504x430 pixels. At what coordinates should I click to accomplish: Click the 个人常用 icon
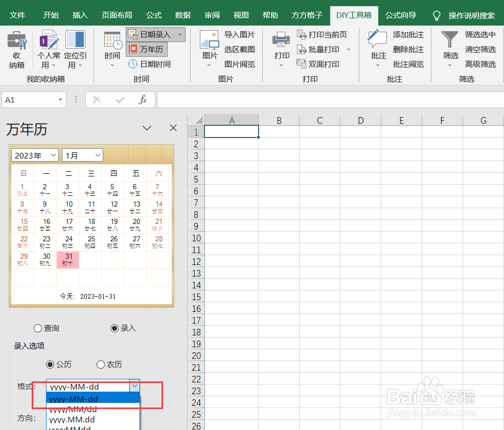[x=49, y=40]
